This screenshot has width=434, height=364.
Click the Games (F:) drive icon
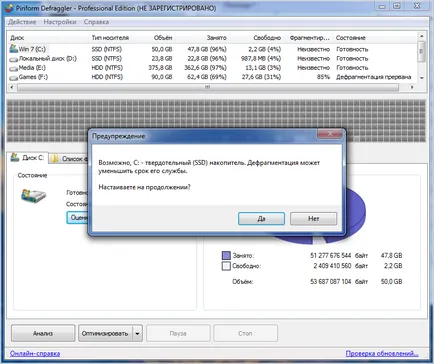13,78
